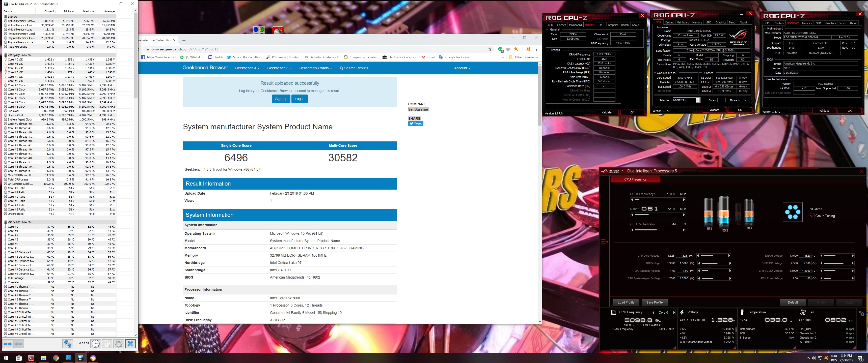This screenshot has width=868, height=363.
Task: Adjust CPU Cache Ratio slider
Action: (658, 230)
